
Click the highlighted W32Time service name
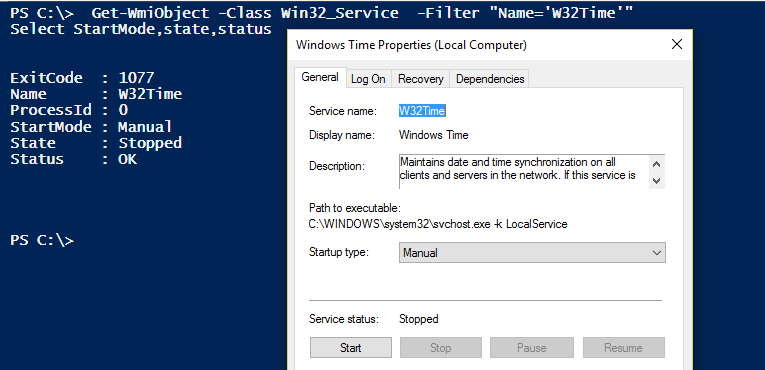(x=422, y=111)
